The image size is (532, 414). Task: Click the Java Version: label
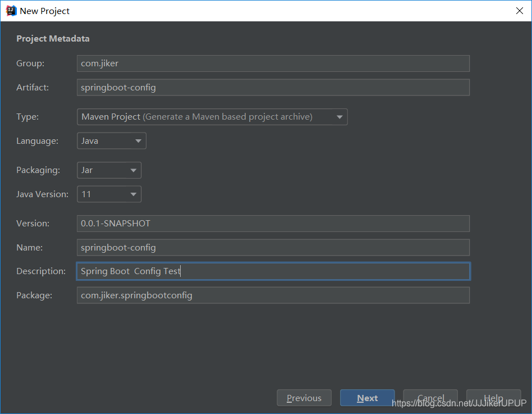43,194
